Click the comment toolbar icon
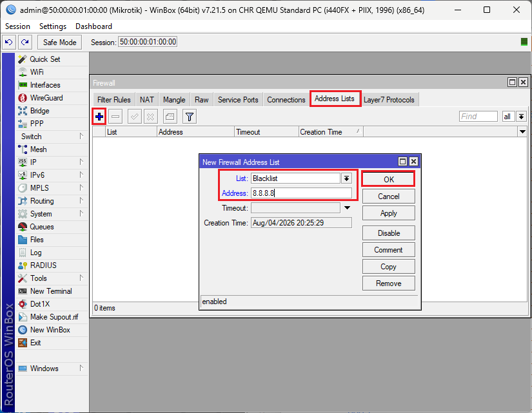This screenshot has height=413, width=532. [x=170, y=117]
